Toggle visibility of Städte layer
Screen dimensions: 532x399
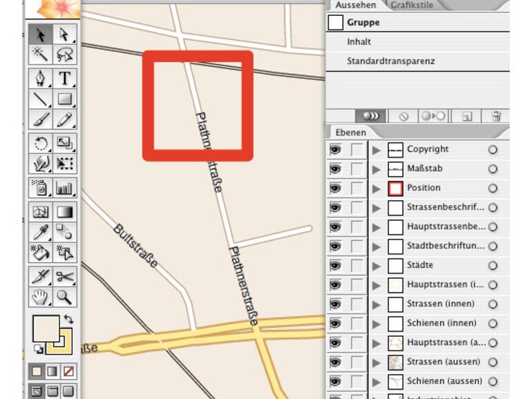coord(336,266)
